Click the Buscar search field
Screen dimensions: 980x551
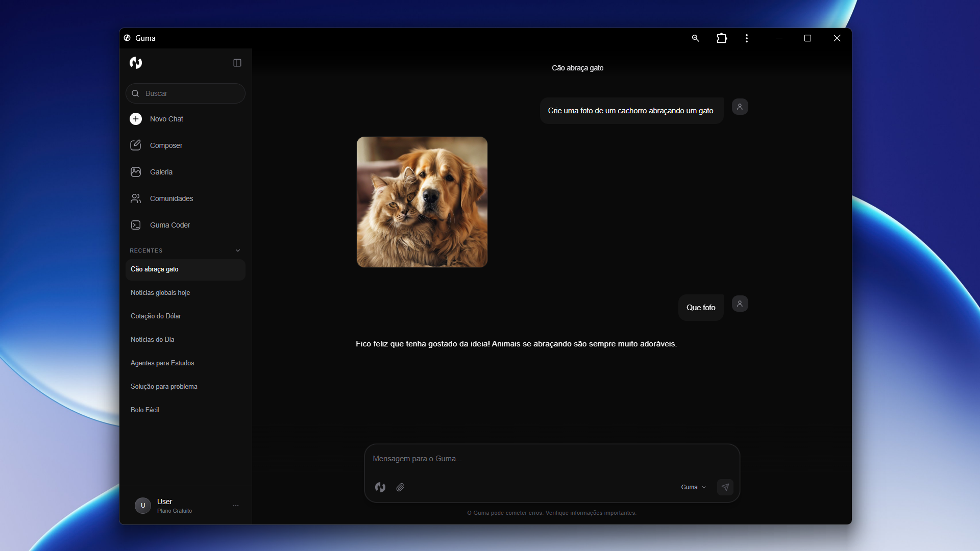[186, 93]
